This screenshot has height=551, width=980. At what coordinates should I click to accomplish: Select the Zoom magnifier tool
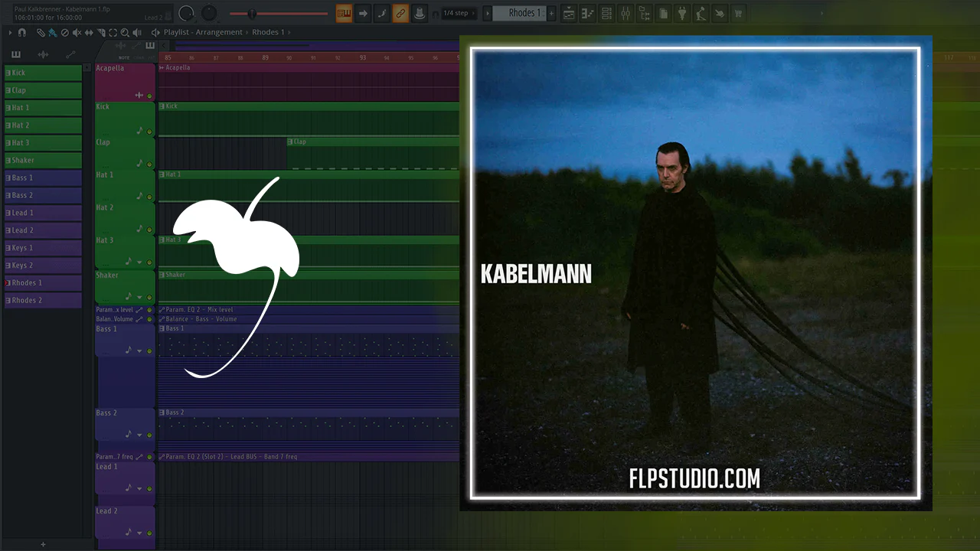[x=125, y=33]
